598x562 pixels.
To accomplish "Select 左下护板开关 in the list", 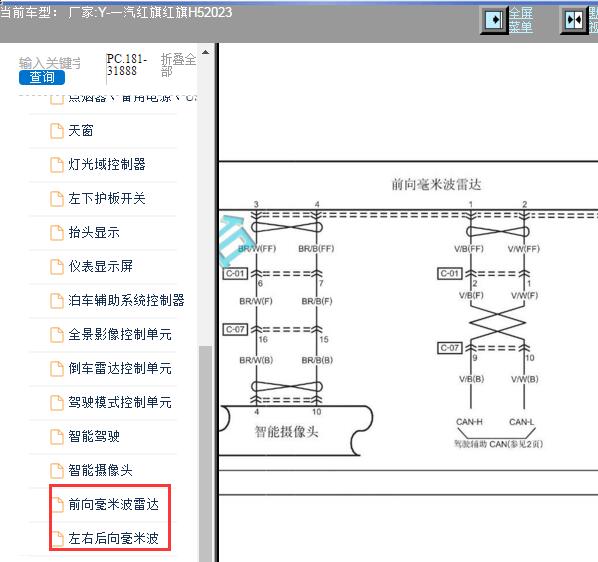I will pyautogui.click(x=107, y=198).
